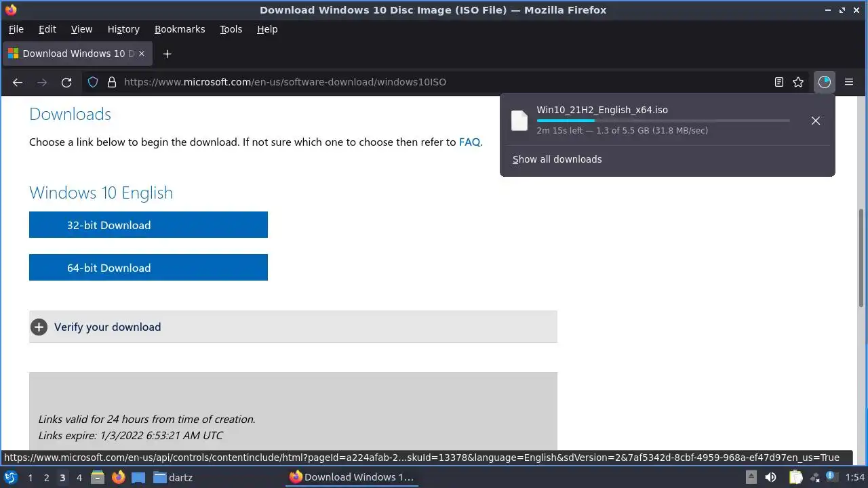The height and width of the screenshot is (488, 868).
Task: Click the 32-bit Download button
Action: click(149, 225)
